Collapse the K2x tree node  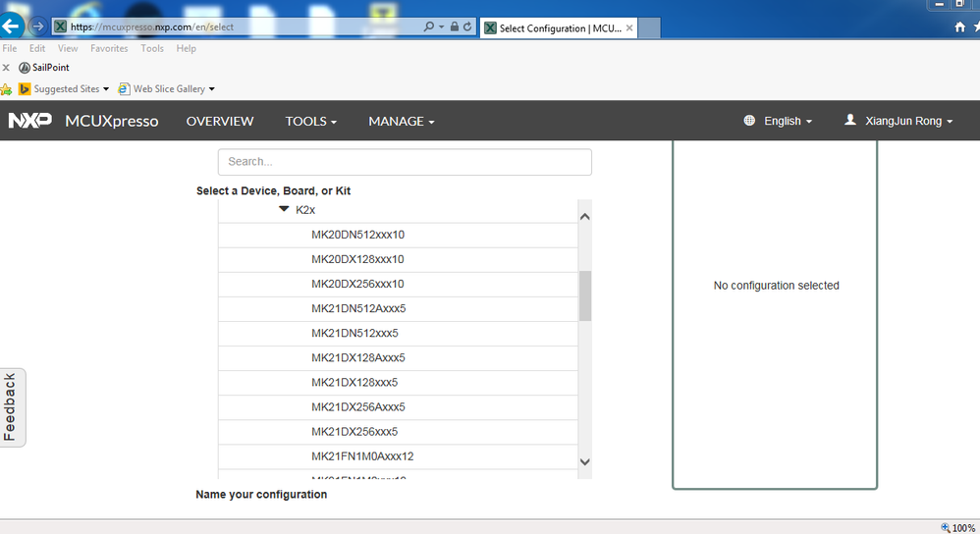pos(284,209)
